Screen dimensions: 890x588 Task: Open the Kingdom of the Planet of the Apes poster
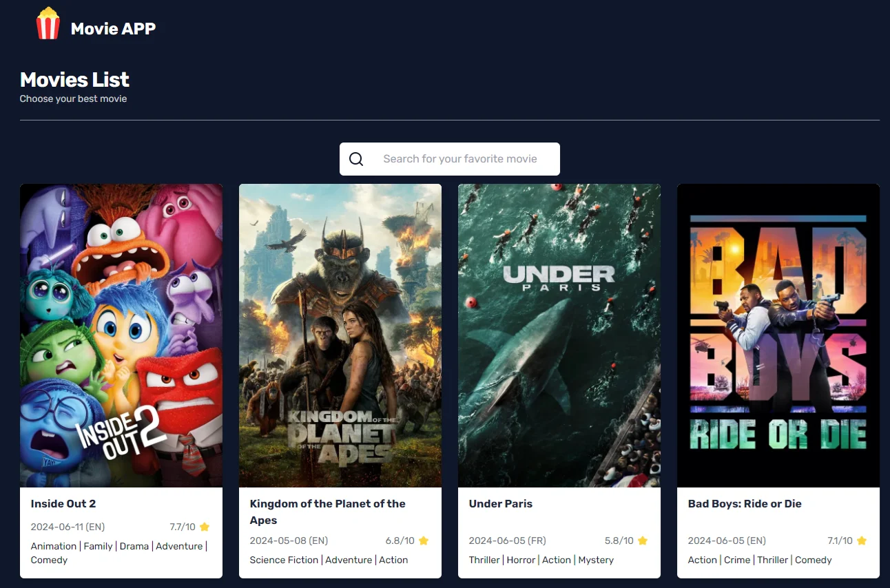point(340,335)
